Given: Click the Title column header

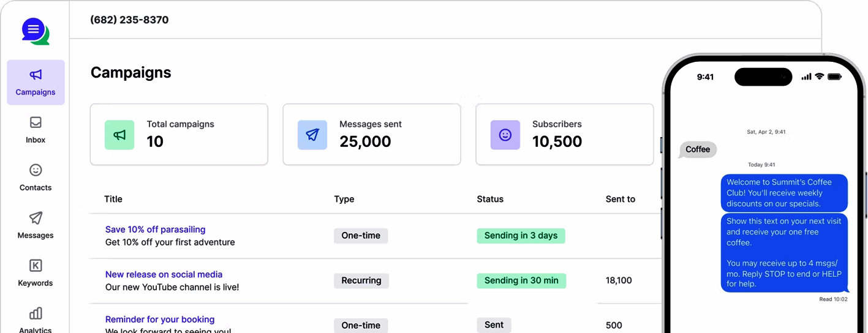Looking at the screenshot, I should click(x=113, y=199).
